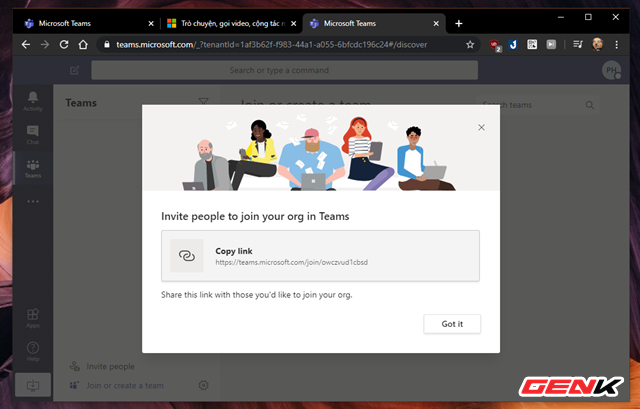
Task: Click the padlock site info icon
Action: [107, 44]
